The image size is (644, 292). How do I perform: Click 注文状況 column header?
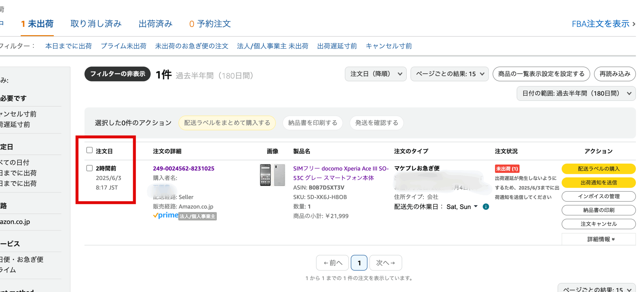pyautogui.click(x=506, y=151)
